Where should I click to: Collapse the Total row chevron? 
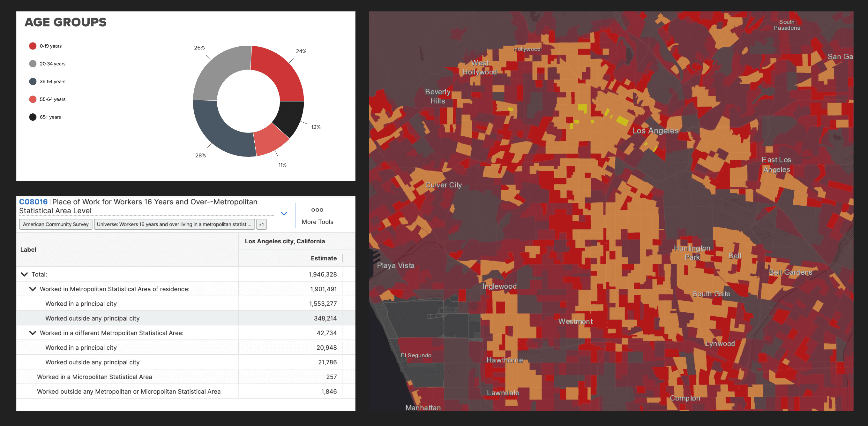tap(24, 274)
